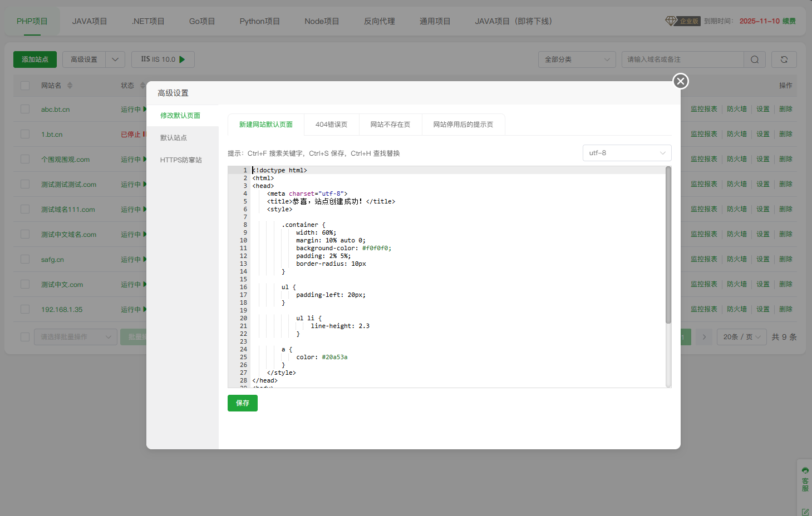Click the search magnifier icon

pyautogui.click(x=754, y=59)
